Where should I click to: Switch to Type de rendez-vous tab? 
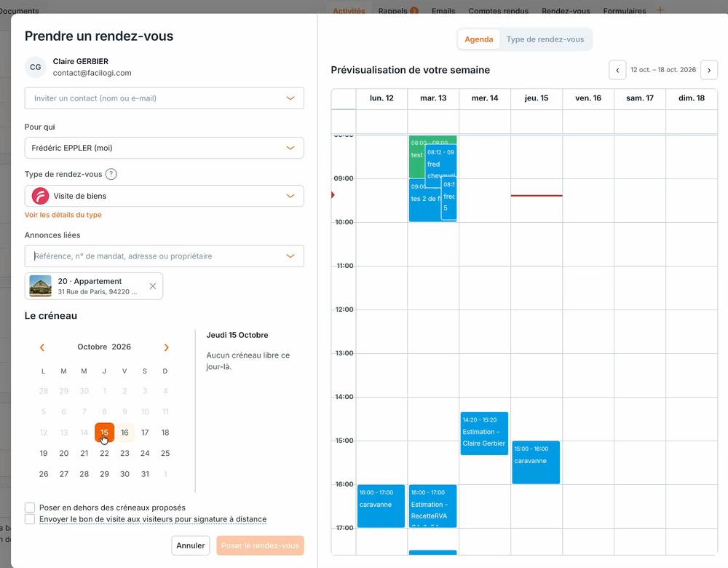coord(545,39)
